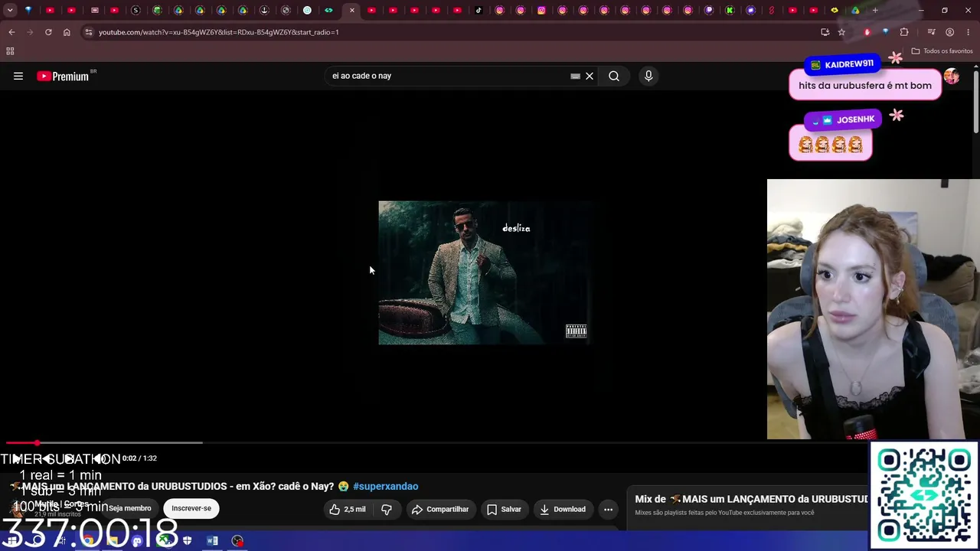
Task: Switch to the first browser tab
Action: pyautogui.click(x=28, y=10)
